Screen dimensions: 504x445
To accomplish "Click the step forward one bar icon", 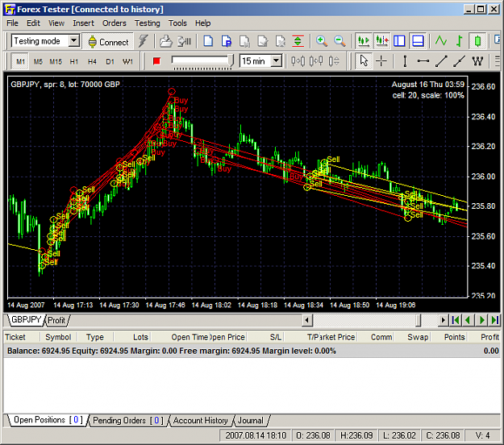I will [316, 60].
